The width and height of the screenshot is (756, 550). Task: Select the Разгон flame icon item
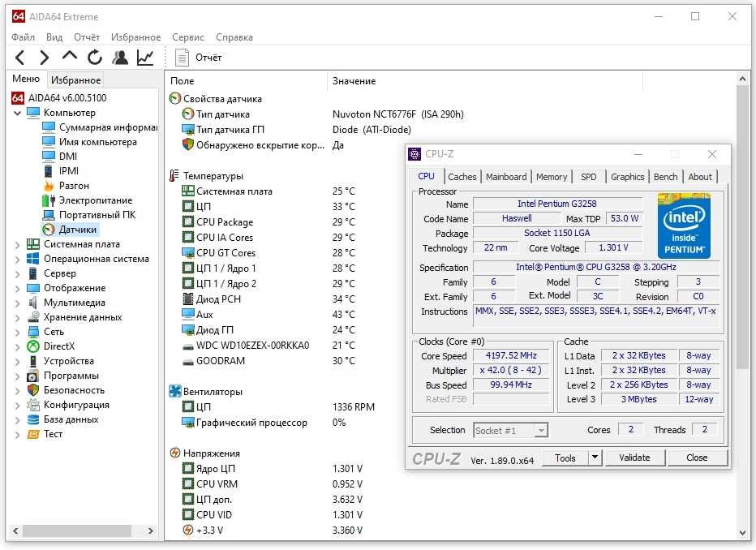(48, 186)
